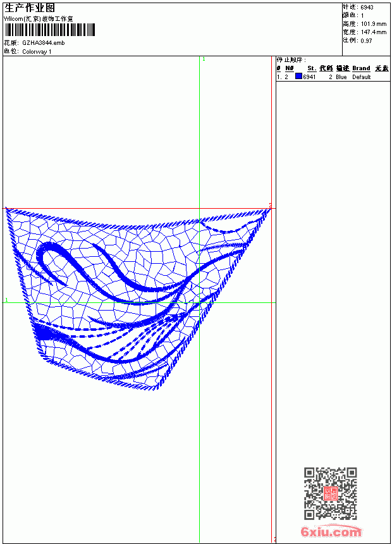Select the Blue thread row entry
The image size is (392, 544).
[x=333, y=77]
